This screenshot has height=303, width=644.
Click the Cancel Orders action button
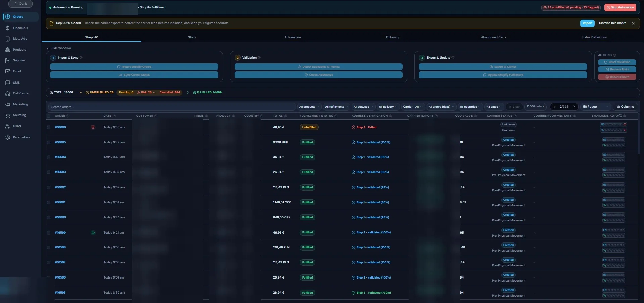click(x=617, y=77)
